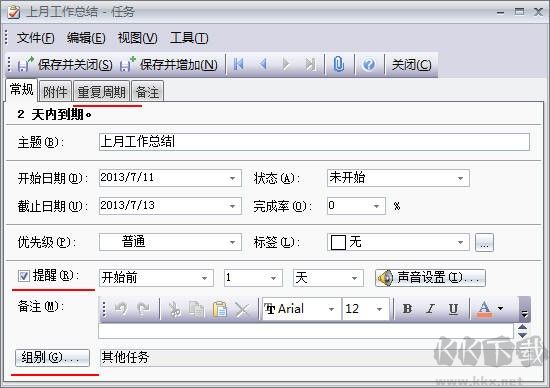
Task: Open the reminder timing 开始前 dropdown
Action: pyautogui.click(x=204, y=278)
